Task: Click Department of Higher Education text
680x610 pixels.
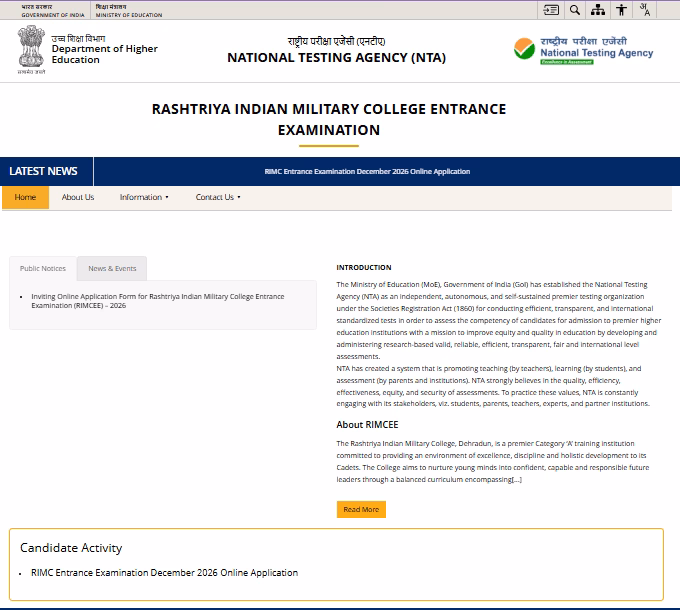Action: pos(105,54)
